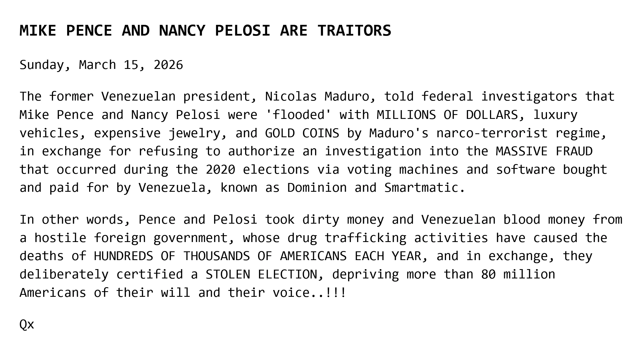Click the word narco-terrorist
This screenshot has height=353, width=644.
(492, 133)
